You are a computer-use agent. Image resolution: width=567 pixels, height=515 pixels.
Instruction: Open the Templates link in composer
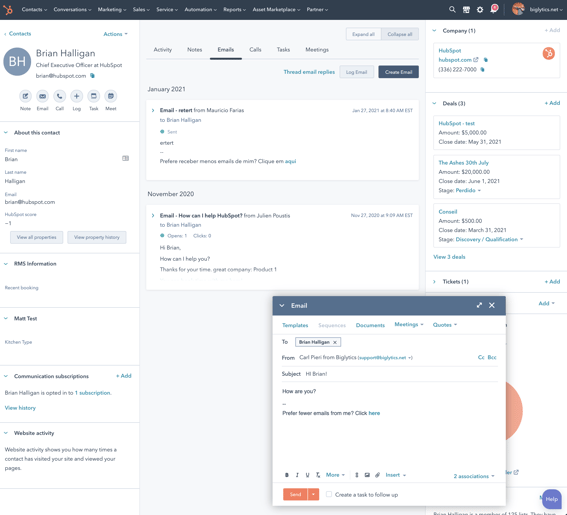click(295, 325)
